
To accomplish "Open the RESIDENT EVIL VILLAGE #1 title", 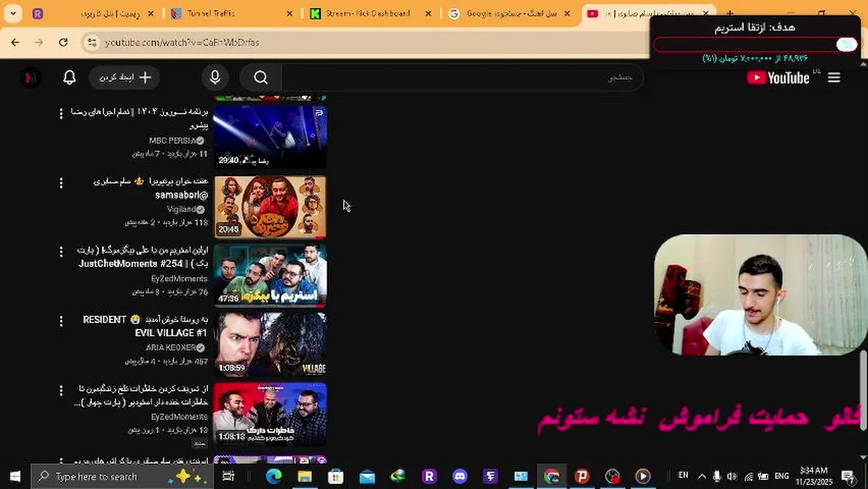I will pos(146,326).
